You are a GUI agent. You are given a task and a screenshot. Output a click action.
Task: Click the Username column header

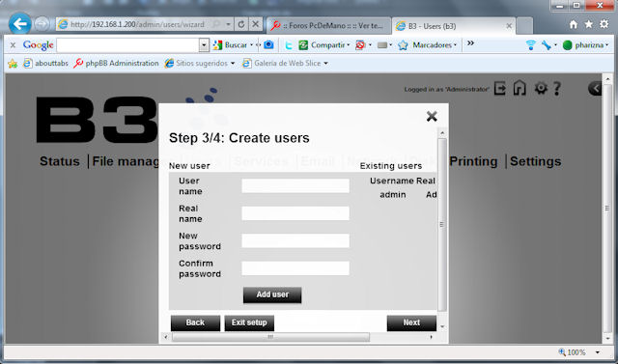(391, 181)
